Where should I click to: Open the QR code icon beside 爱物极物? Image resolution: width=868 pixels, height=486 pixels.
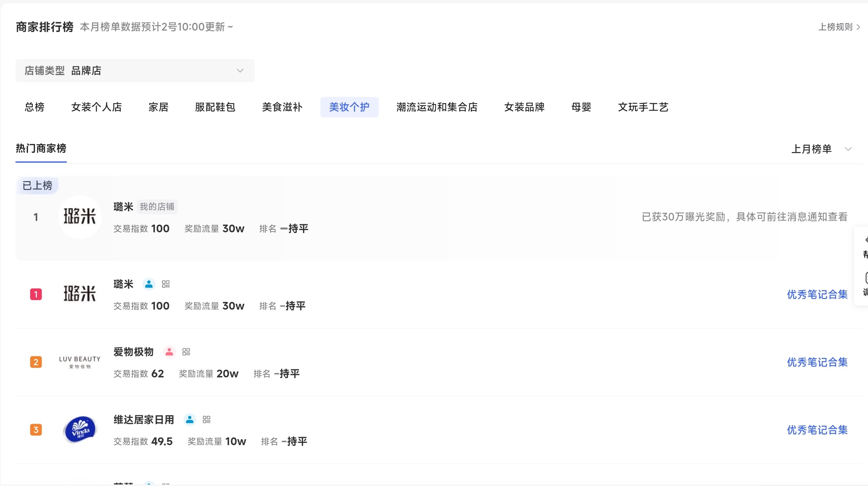(186, 352)
